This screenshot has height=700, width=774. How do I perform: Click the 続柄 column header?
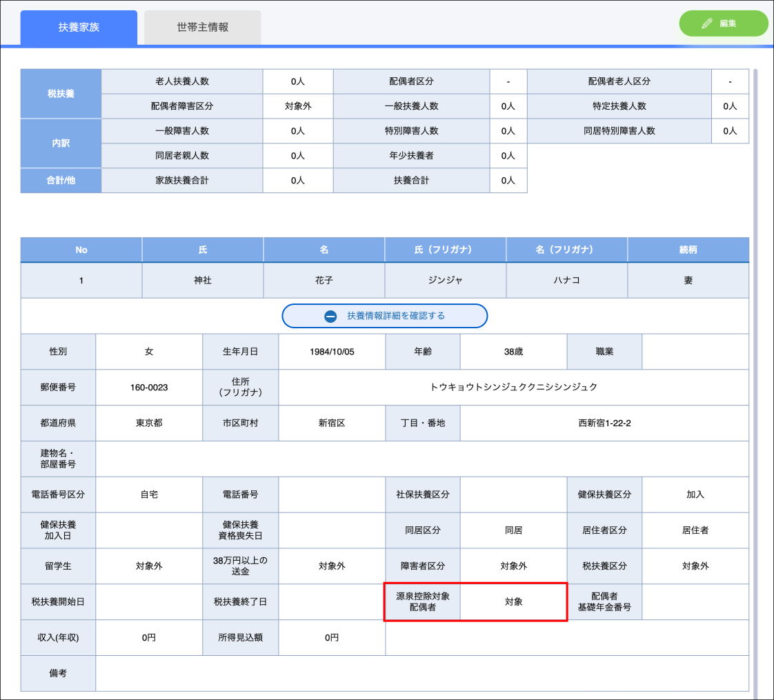[688, 250]
